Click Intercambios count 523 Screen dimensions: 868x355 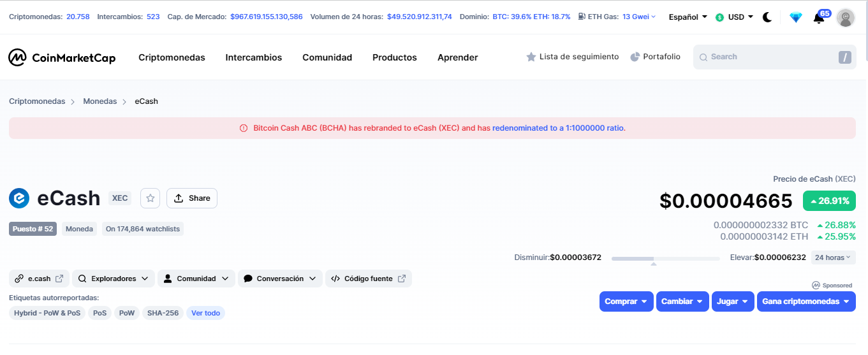coord(153,17)
